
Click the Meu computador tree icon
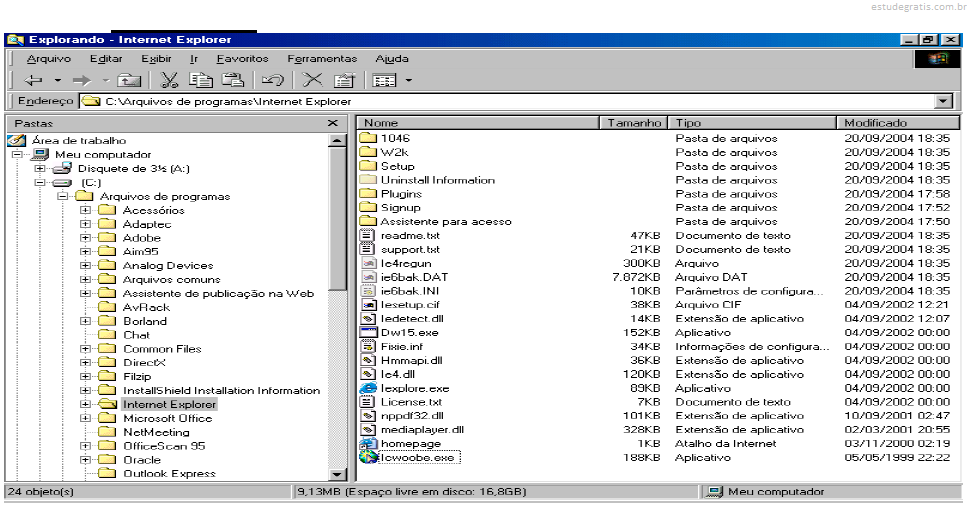point(40,154)
